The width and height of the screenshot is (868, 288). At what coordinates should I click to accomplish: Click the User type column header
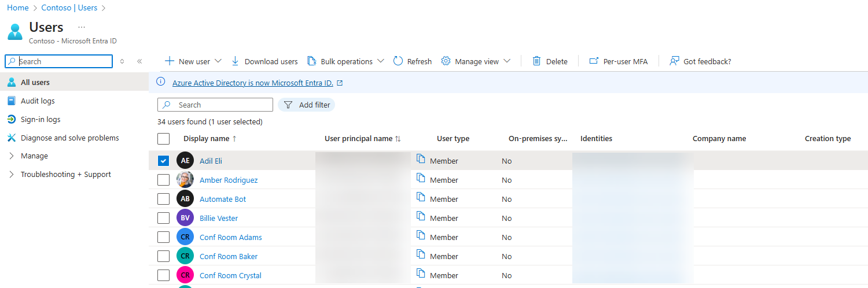pos(453,139)
